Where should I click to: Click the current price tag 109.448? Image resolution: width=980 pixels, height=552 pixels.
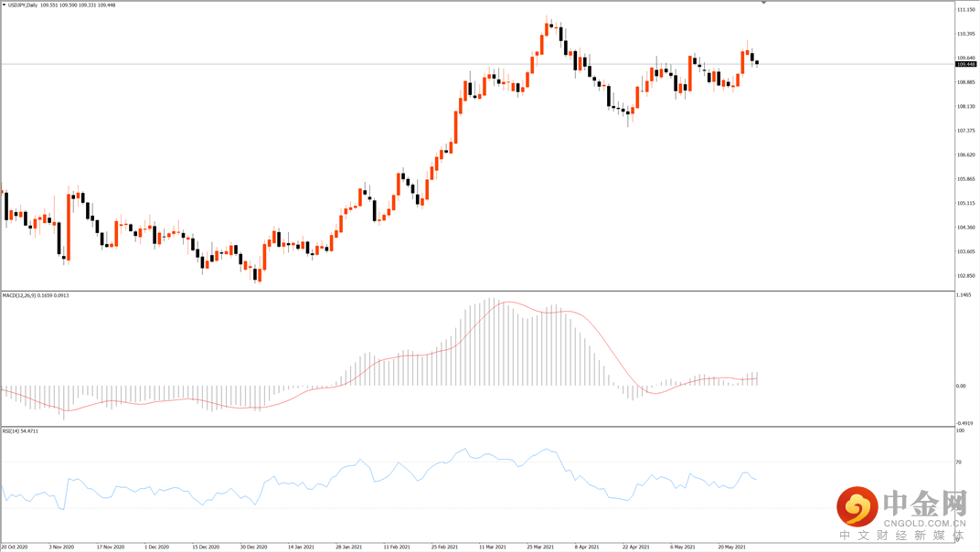tap(966, 64)
